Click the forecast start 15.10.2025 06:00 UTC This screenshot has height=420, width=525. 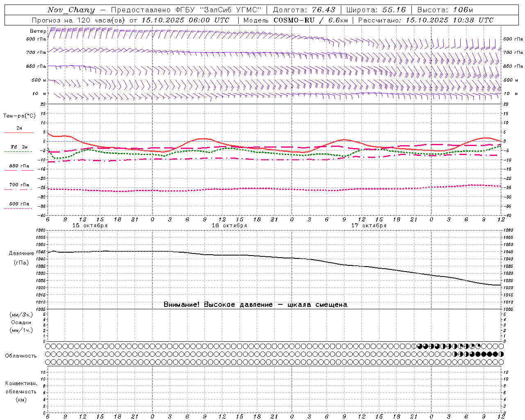pyautogui.click(x=185, y=20)
